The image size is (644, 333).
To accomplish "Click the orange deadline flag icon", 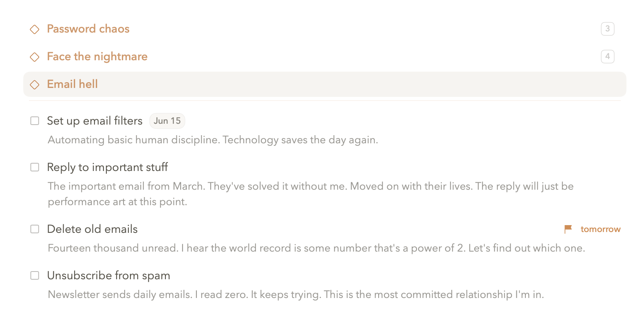I will pos(568,229).
